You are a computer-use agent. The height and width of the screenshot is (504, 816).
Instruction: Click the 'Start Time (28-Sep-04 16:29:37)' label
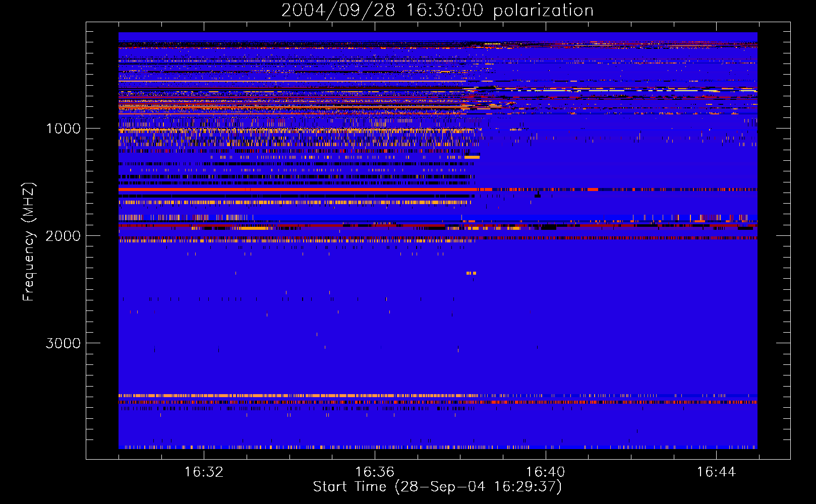(x=437, y=487)
